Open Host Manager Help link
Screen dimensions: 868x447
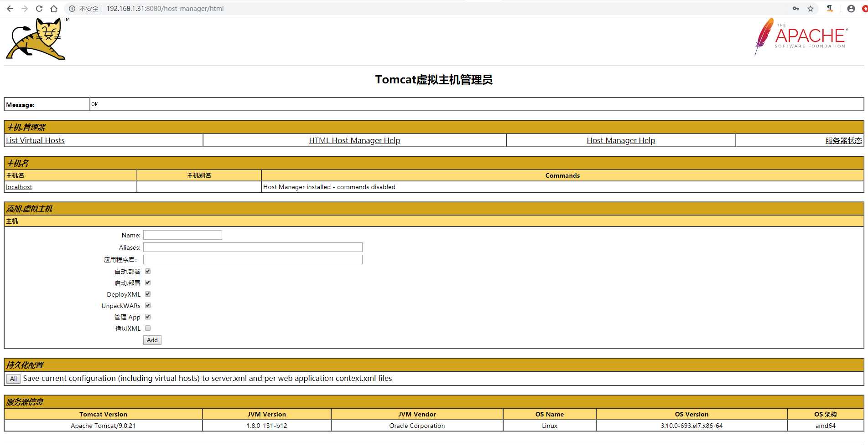click(621, 140)
